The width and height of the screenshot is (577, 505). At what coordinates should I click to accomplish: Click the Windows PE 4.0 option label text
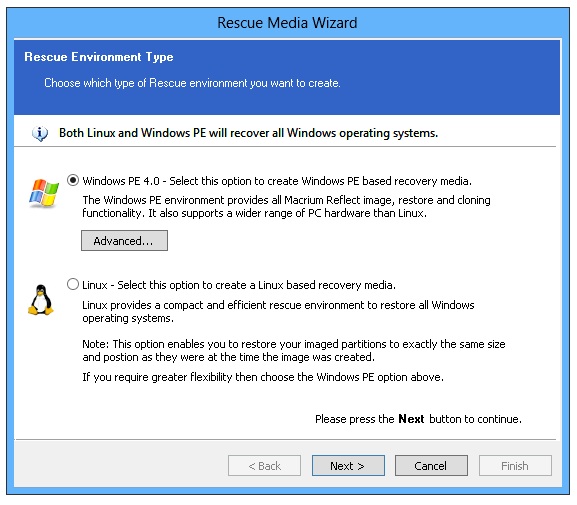point(277,181)
